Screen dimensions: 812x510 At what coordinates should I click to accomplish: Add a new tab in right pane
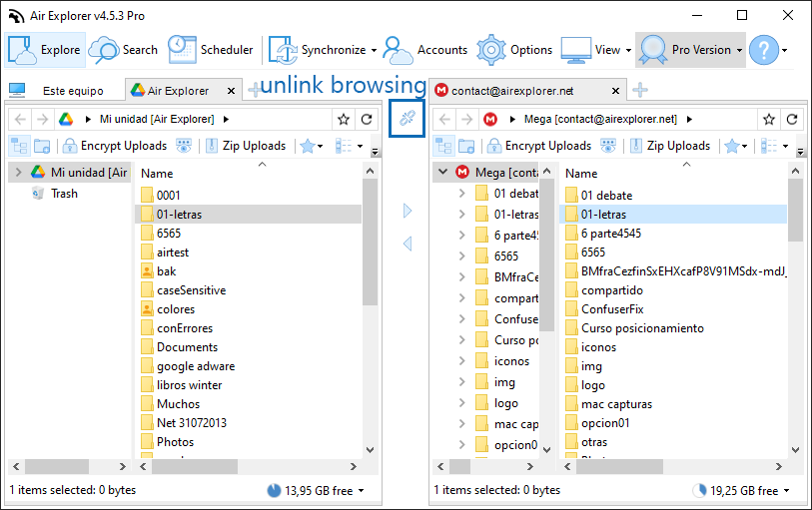tap(640, 90)
